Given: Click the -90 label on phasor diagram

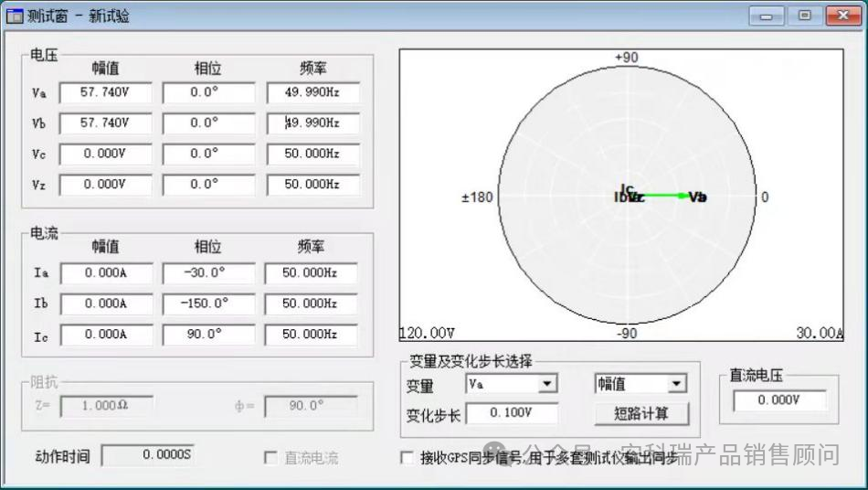Looking at the screenshot, I should (627, 334).
